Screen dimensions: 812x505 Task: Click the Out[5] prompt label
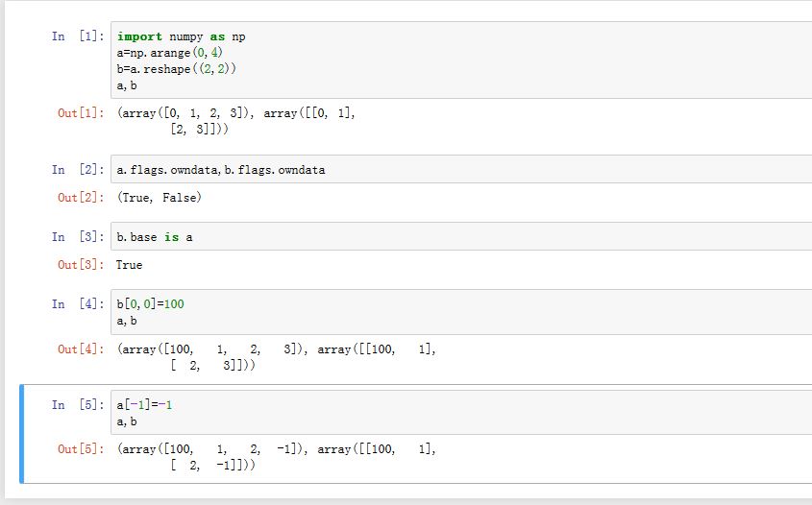click(x=81, y=449)
